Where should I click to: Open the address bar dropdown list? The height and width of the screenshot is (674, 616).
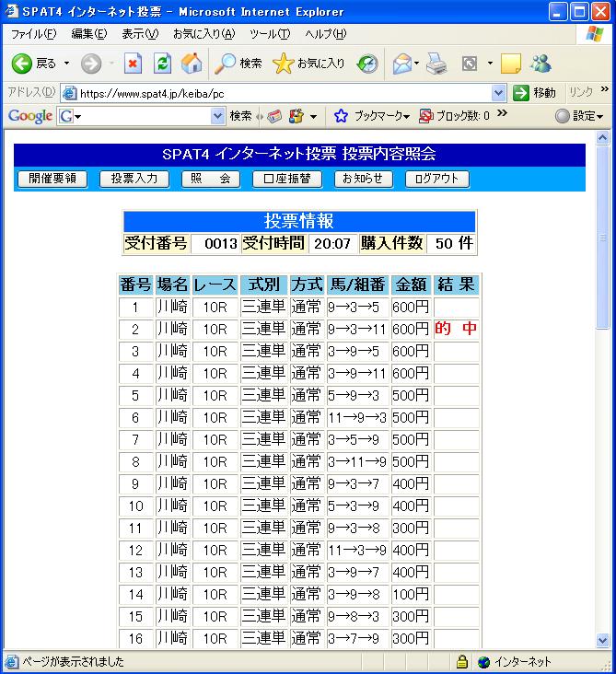click(x=498, y=93)
